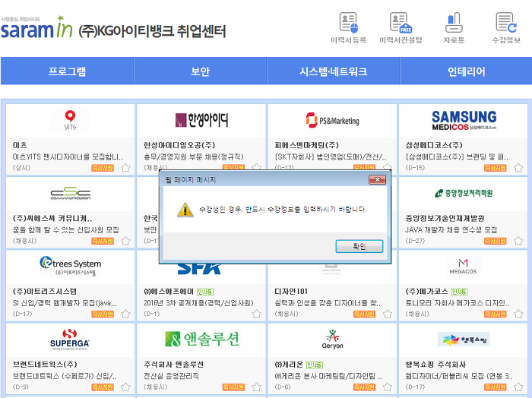The width and height of the screenshot is (532, 398).
Task: Click 인사통 badge next to 에스에프에이
Action: pyautogui.click(x=205, y=292)
